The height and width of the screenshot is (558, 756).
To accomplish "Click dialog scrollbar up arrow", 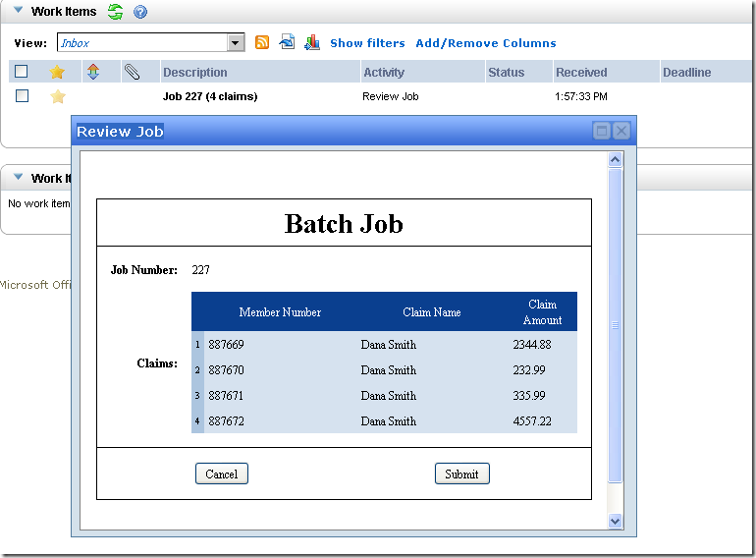I will tap(615, 159).
